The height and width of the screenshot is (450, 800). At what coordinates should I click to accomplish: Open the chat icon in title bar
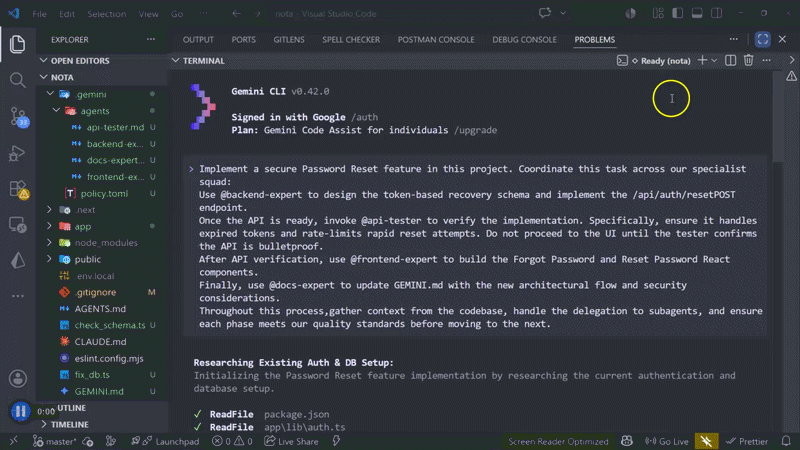(x=545, y=13)
